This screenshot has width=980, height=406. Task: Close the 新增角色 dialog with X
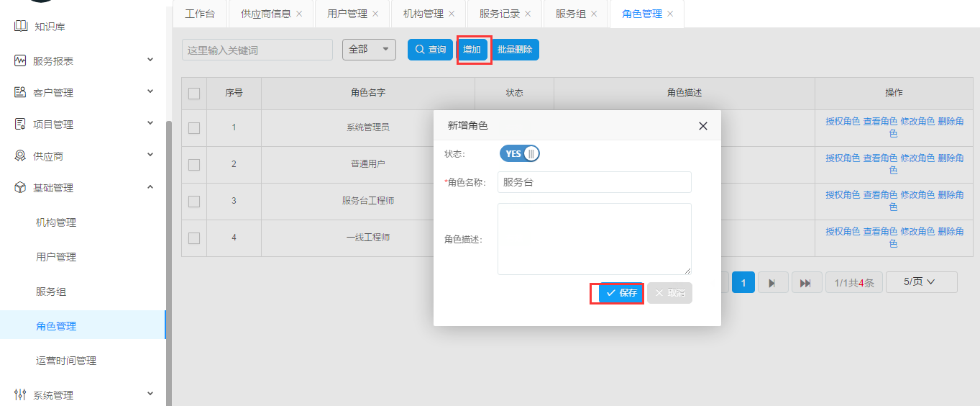click(703, 126)
